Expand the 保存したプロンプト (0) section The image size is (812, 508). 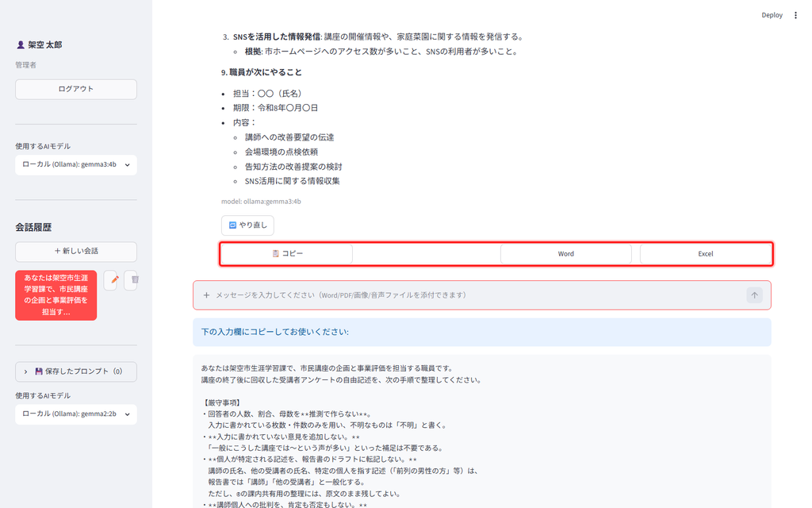pyautogui.click(x=76, y=371)
